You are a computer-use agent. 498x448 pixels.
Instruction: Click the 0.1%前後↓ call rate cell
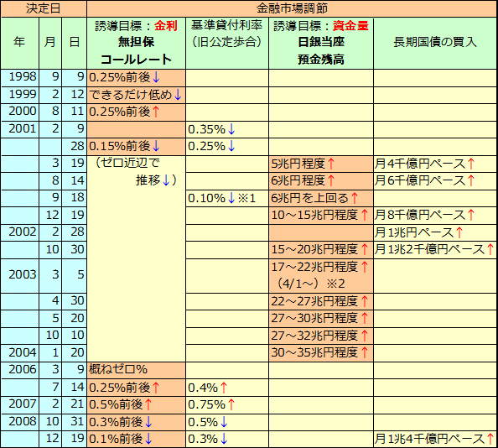pyautogui.click(x=137, y=439)
